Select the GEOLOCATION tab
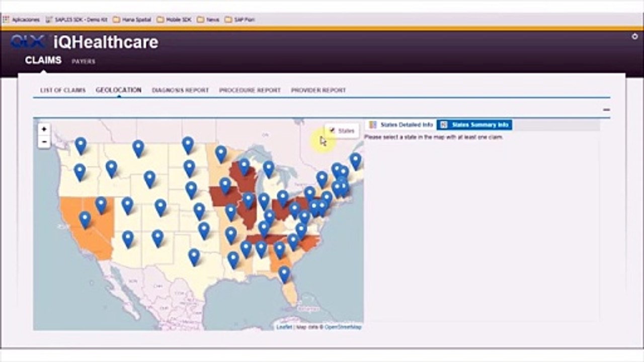Image resolution: width=644 pixels, height=362 pixels. click(x=118, y=90)
